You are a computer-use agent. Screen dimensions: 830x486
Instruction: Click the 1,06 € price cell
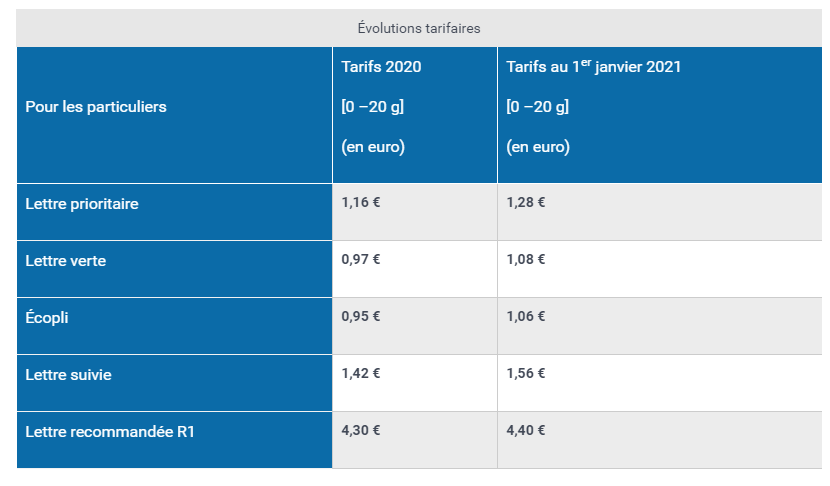coord(660,326)
